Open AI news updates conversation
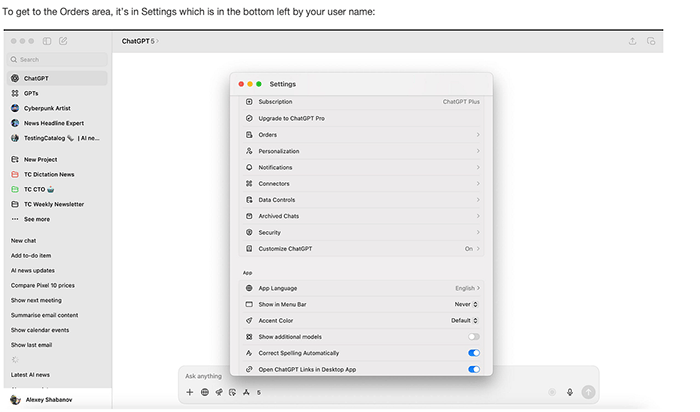The height and width of the screenshot is (412, 700). [33, 271]
